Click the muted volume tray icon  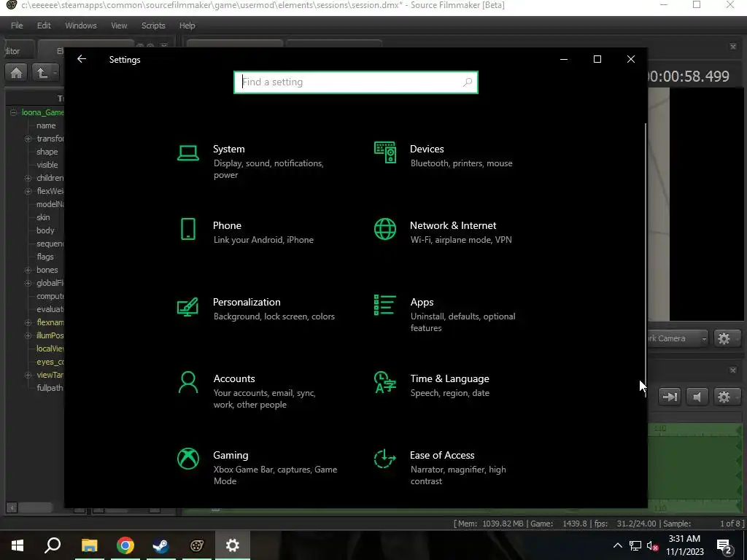click(652, 545)
